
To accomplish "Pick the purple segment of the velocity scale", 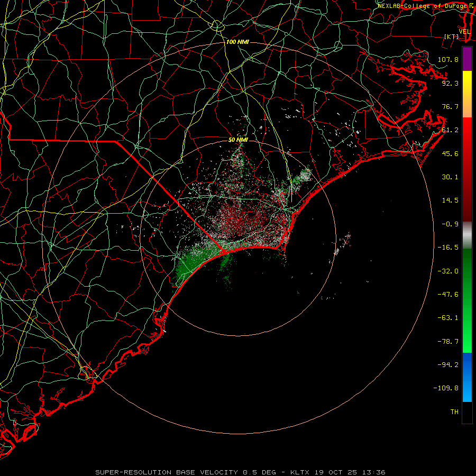I will tap(467, 59).
